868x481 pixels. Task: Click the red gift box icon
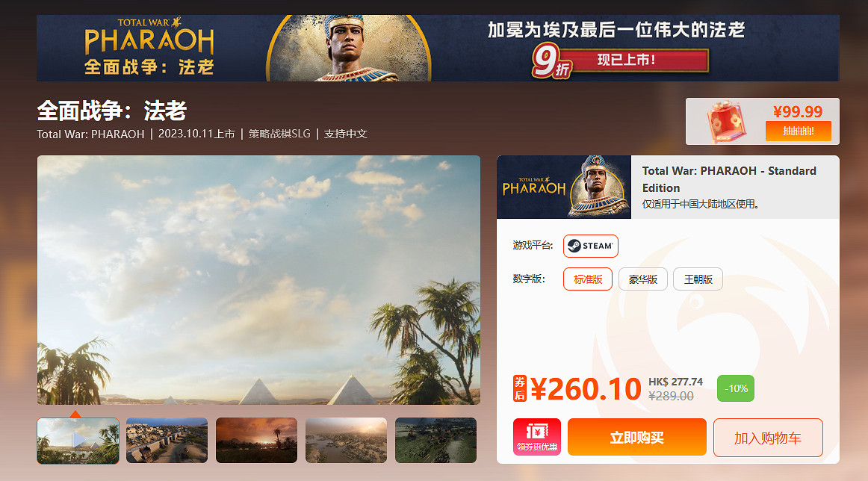(726, 121)
